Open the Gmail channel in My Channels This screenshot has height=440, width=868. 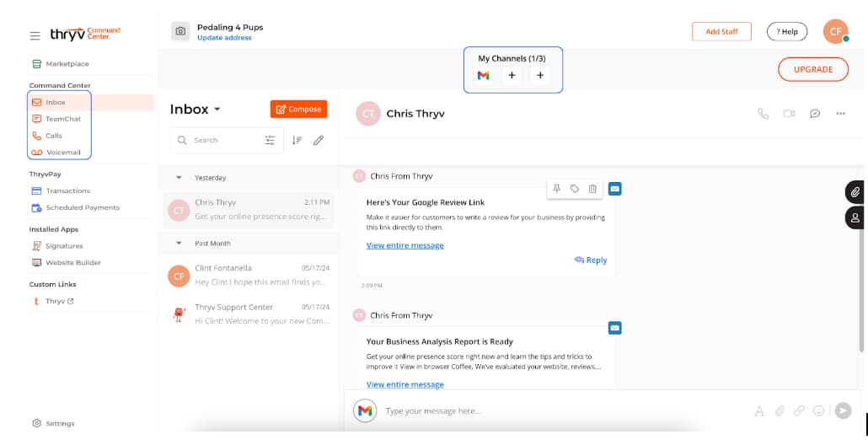pos(483,75)
